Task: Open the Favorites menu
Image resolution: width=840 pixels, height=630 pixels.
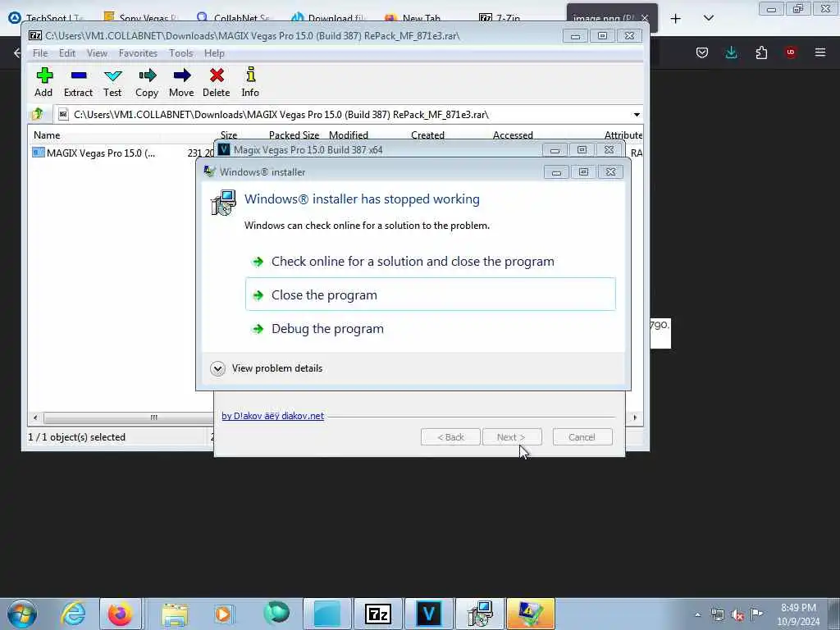Action: pos(138,53)
